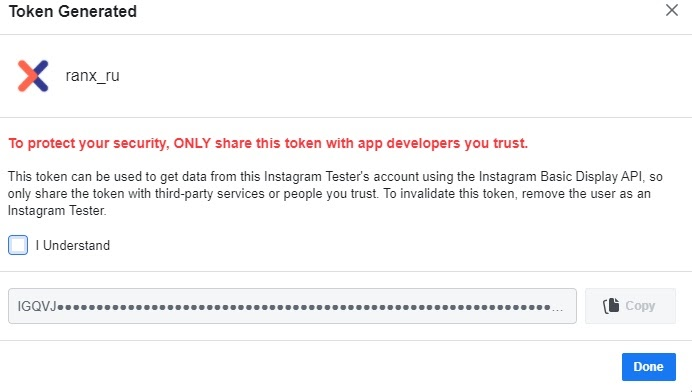Click the clipboard icon in Copy button
The width and height of the screenshot is (692, 392).
611,305
